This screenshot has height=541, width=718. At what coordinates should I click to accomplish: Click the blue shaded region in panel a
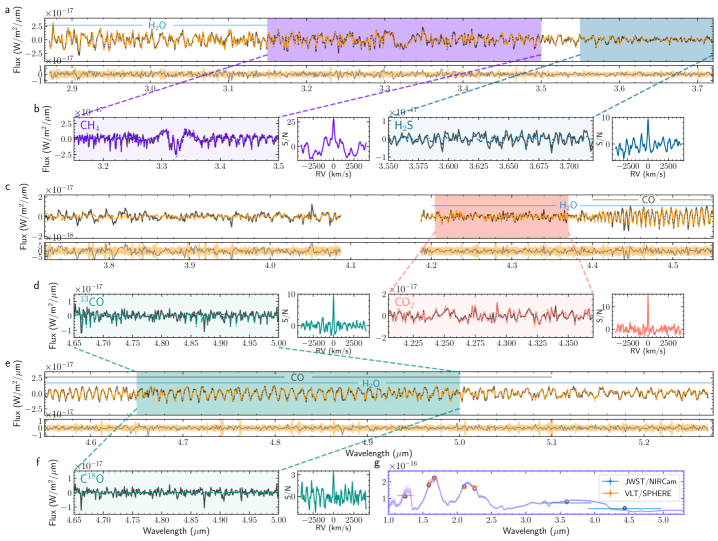(646, 40)
